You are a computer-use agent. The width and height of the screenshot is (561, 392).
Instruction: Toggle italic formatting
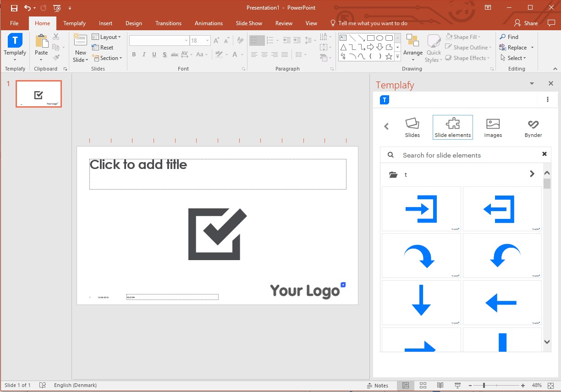pos(143,54)
